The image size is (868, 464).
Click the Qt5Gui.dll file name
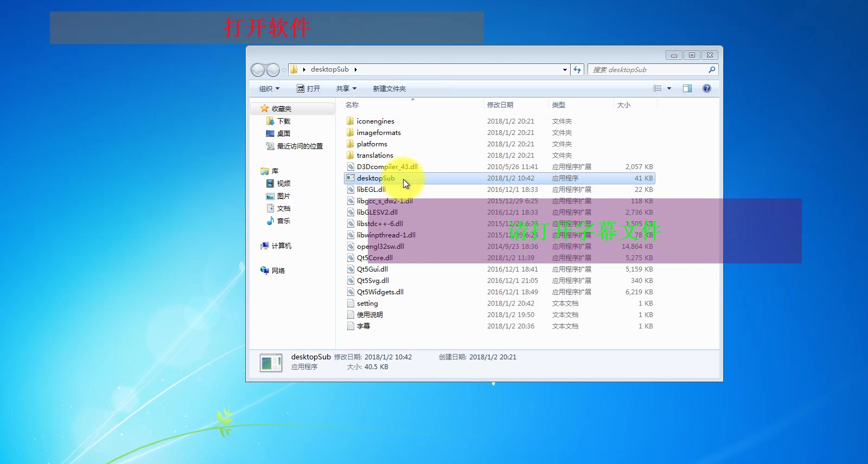372,269
